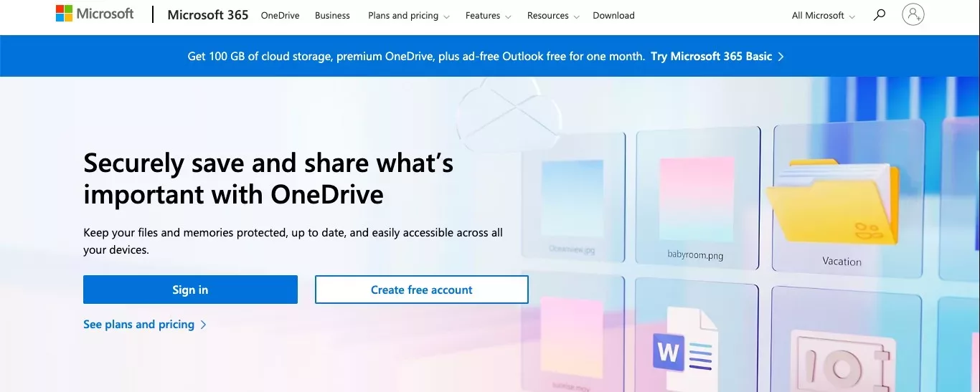Select OneDrive in the navigation bar
The image size is (980, 392).
280,16
